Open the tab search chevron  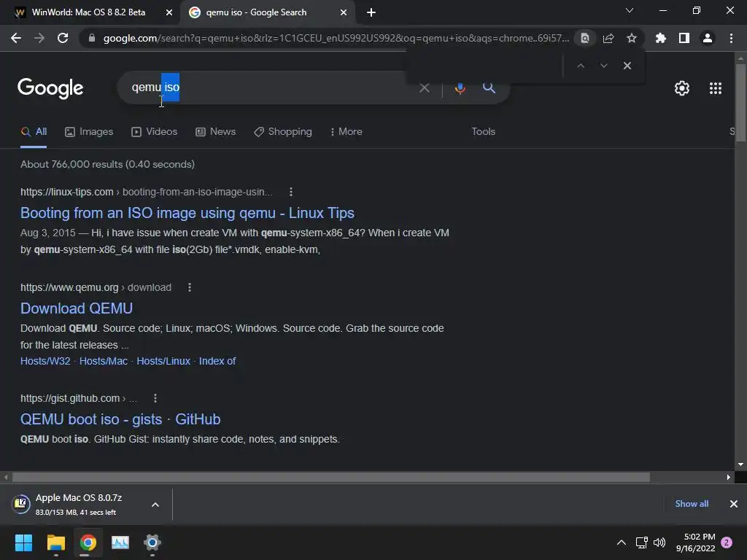point(630,10)
